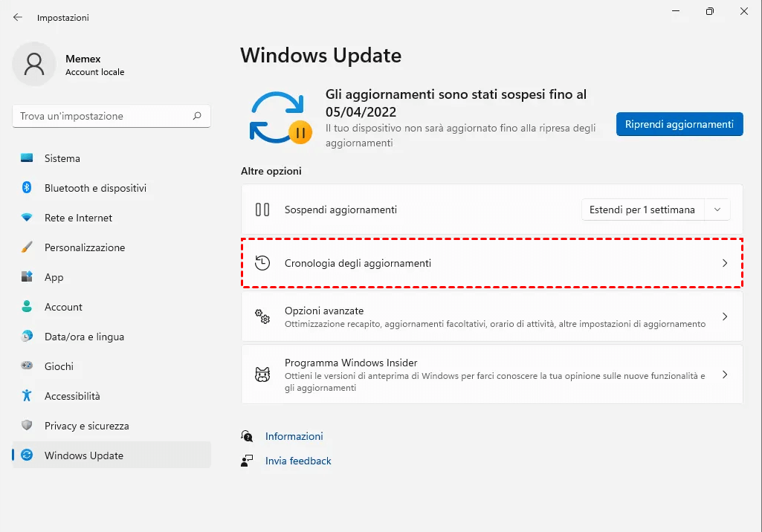The height and width of the screenshot is (532, 762).
Task: Click the Rete e Internet wifi icon
Action: (x=27, y=218)
